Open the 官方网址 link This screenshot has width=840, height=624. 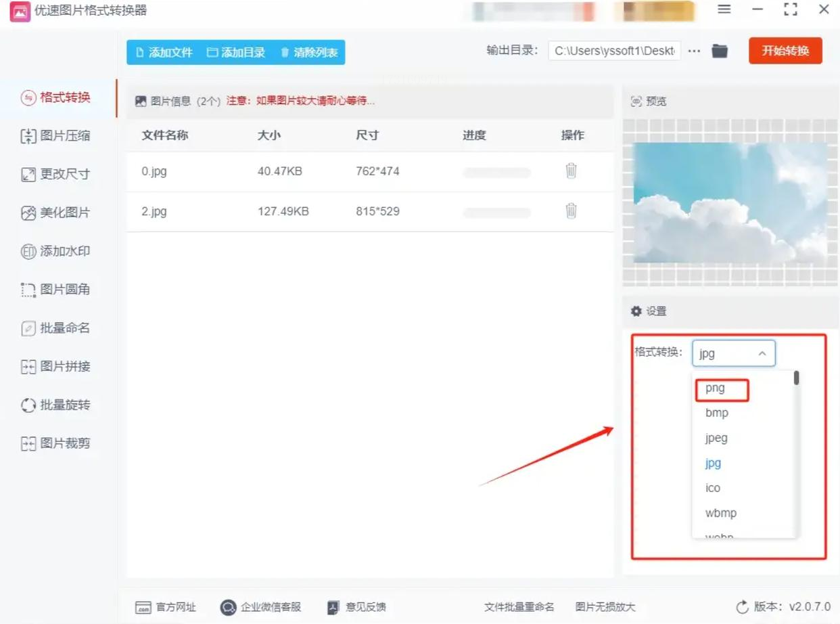pyautogui.click(x=166, y=607)
